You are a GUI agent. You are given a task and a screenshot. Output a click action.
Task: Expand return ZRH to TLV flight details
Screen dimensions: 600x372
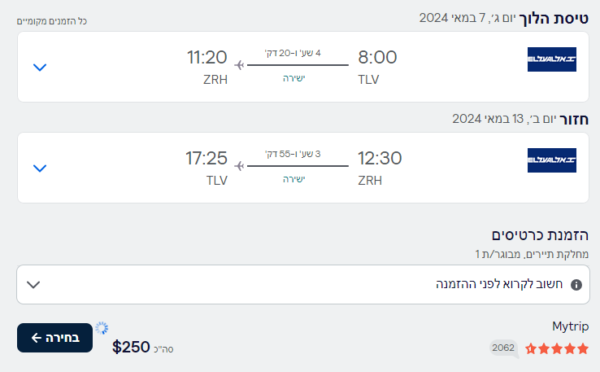click(40, 168)
